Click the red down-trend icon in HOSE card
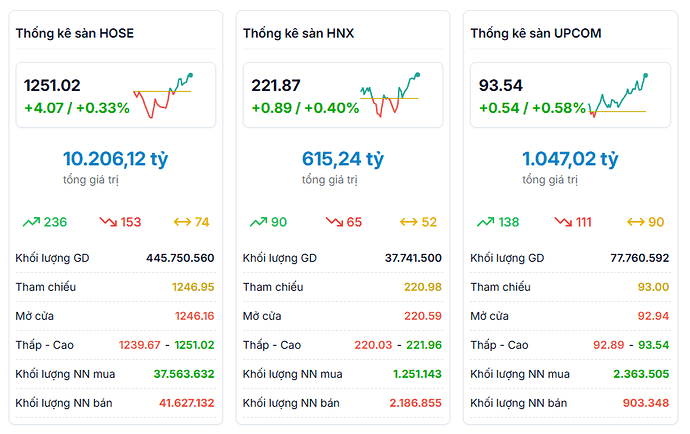690x434 pixels. click(109, 222)
